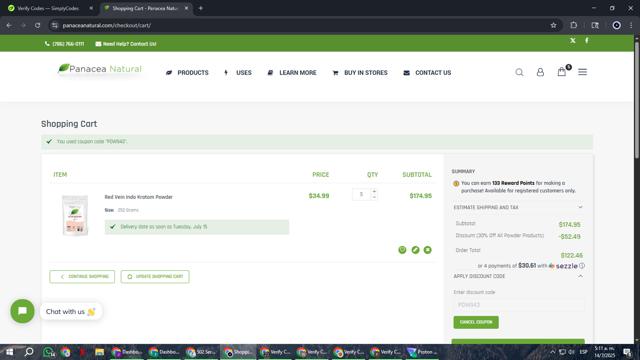Click the taskbar clock showing date and time
The width and height of the screenshot is (640, 360).
pyautogui.click(x=604, y=352)
